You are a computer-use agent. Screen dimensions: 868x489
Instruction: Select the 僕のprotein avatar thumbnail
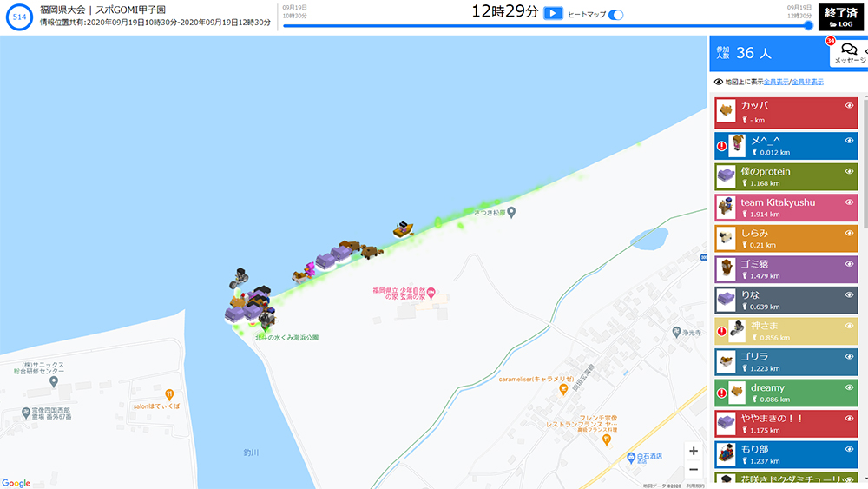point(726,177)
